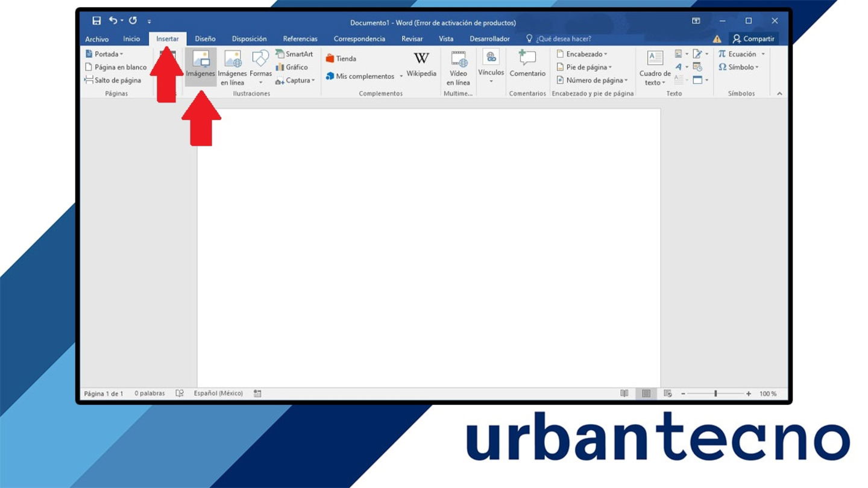Open the Cuadro de texto gallery
868x488 pixels.
(655, 67)
